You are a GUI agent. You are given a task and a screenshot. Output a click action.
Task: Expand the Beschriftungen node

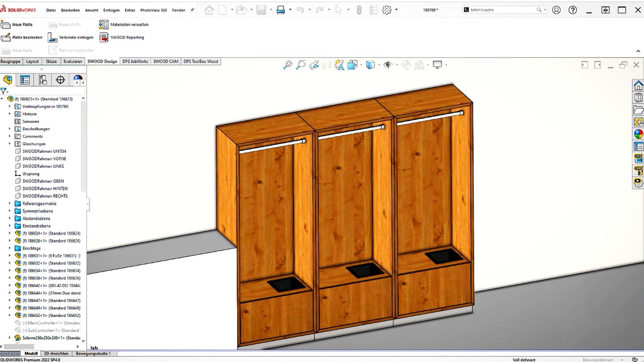10,129
